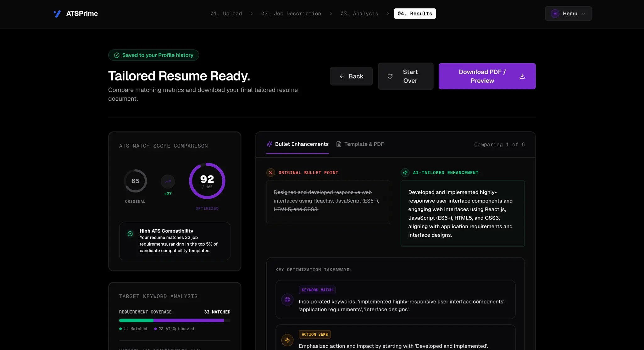
Task: Click the 'REQUIREMENT COVERAGE' label
Action: (145, 312)
